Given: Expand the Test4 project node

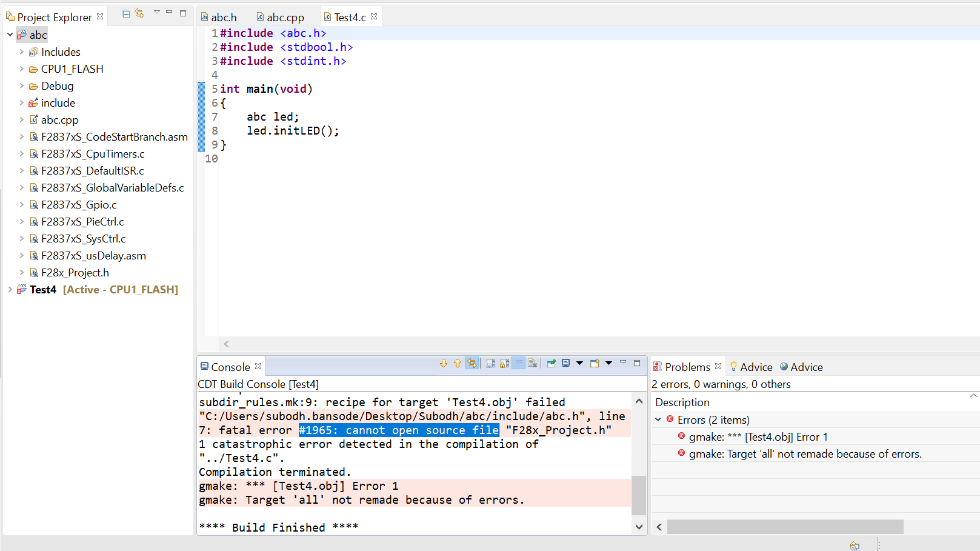Looking at the screenshot, I should click(10, 289).
